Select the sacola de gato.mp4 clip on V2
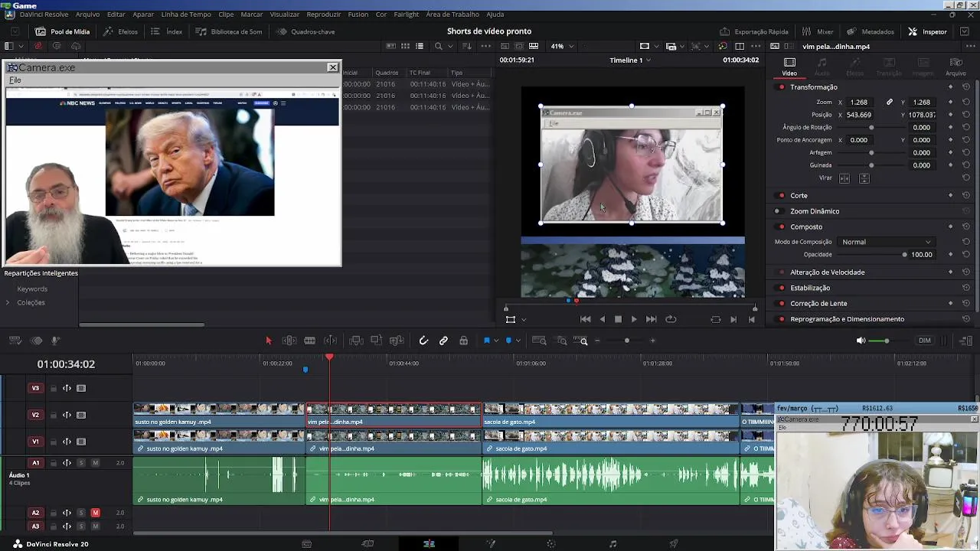The image size is (980, 551). [611, 415]
